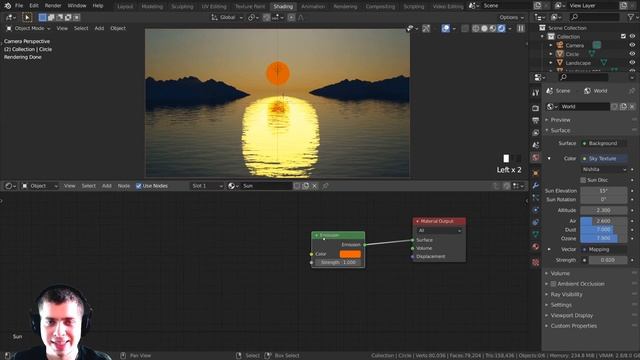This screenshot has width=640, height=360.
Task: Click the Sky Texture color link
Action: (x=604, y=158)
